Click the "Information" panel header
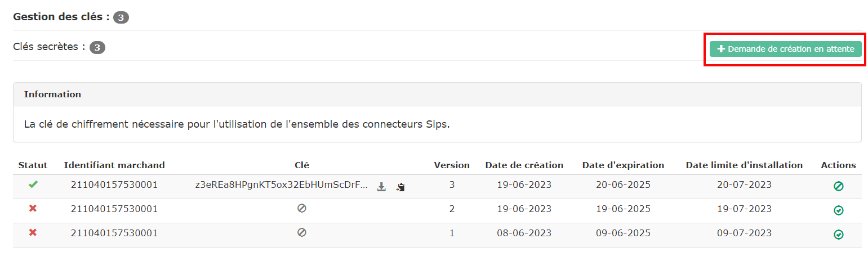 (x=52, y=94)
